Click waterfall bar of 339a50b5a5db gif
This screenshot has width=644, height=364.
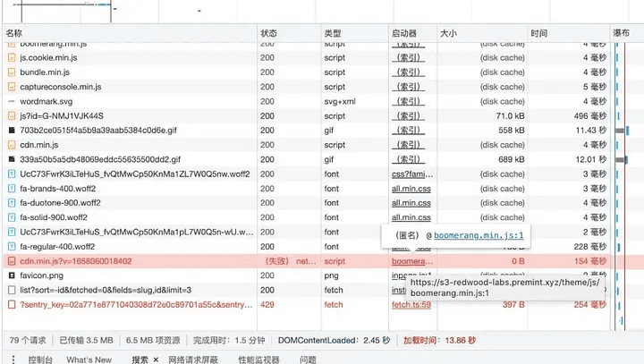click(622, 160)
